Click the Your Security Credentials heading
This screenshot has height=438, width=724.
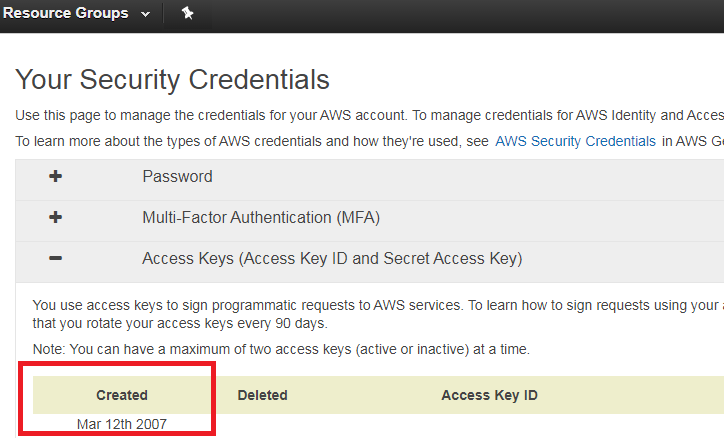pos(172,79)
